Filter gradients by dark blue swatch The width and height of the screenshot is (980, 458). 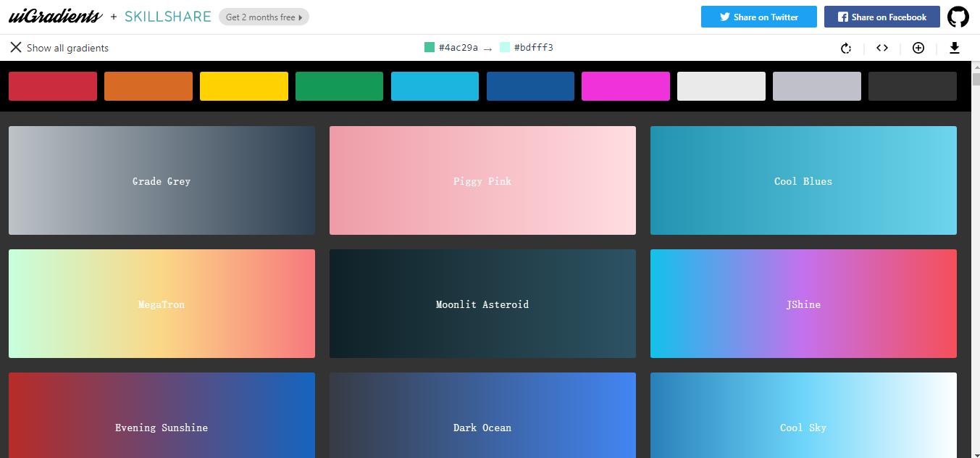pyautogui.click(x=530, y=86)
